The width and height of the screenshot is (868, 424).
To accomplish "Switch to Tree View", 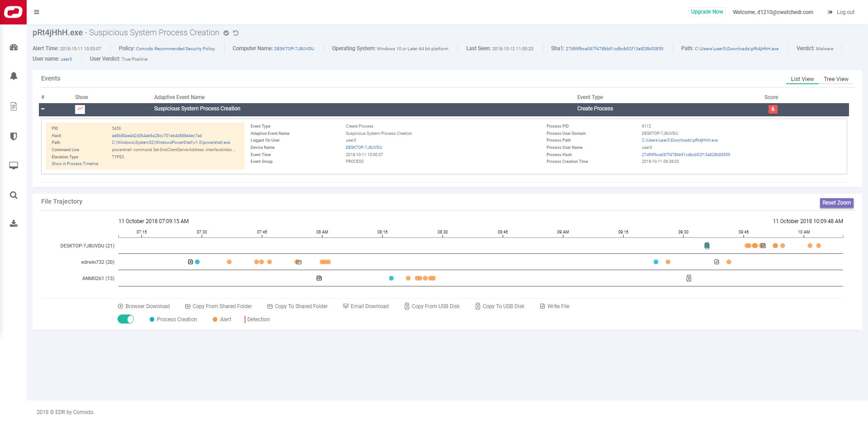I will [x=835, y=79].
